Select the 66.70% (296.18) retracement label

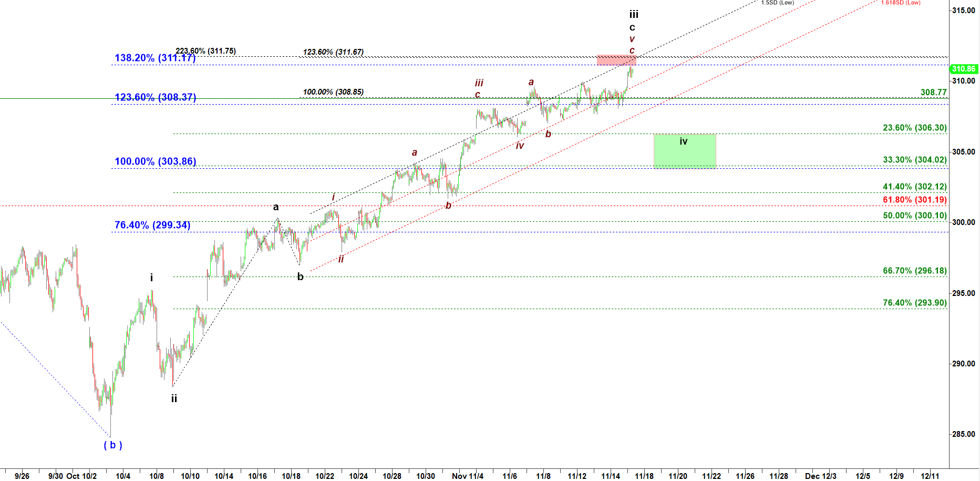point(914,271)
